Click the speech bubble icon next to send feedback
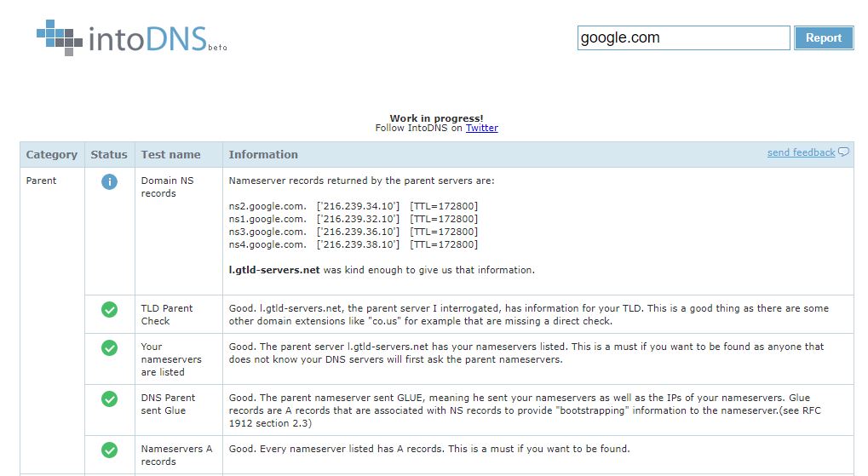The width and height of the screenshot is (868, 476). tap(843, 152)
